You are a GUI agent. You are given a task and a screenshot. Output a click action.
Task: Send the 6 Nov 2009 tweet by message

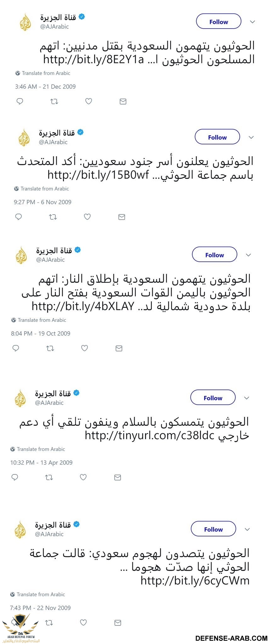point(122,217)
